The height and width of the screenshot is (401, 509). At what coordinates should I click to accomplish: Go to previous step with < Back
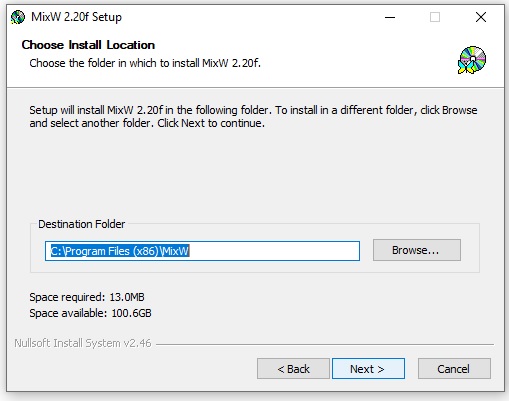coord(293,369)
